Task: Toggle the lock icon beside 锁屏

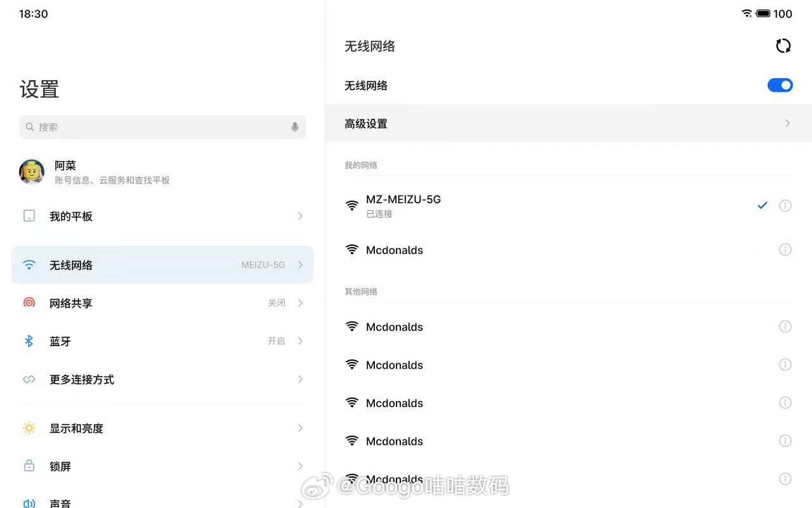Action: (29, 466)
